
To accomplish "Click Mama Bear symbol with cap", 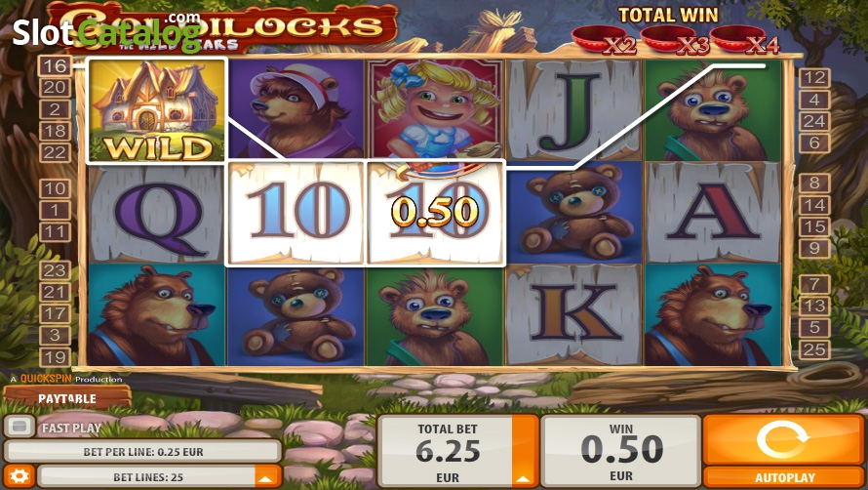I will [x=296, y=109].
